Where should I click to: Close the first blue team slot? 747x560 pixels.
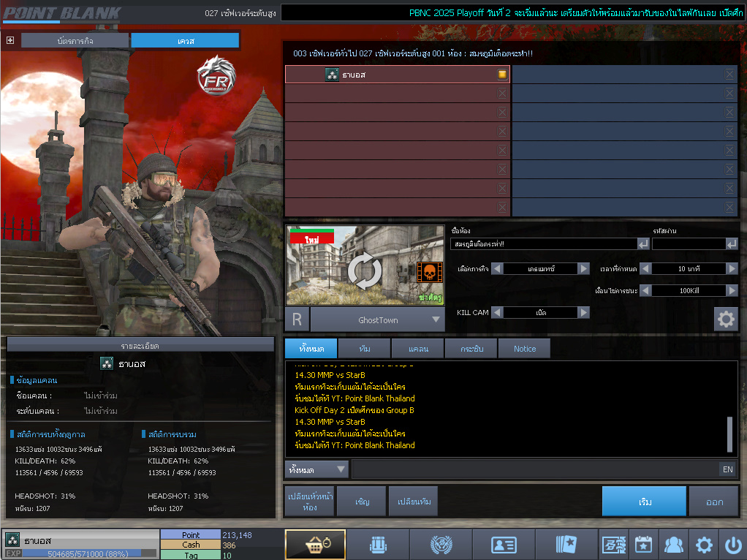tap(729, 74)
